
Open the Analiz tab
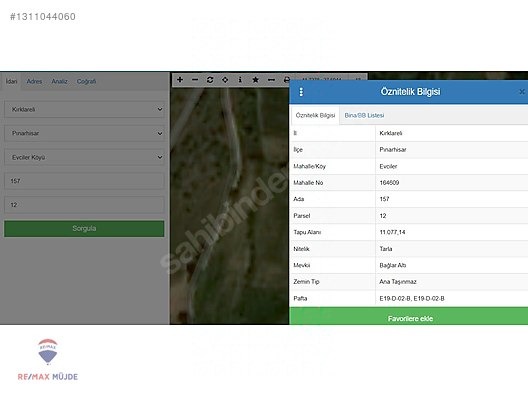(59, 81)
